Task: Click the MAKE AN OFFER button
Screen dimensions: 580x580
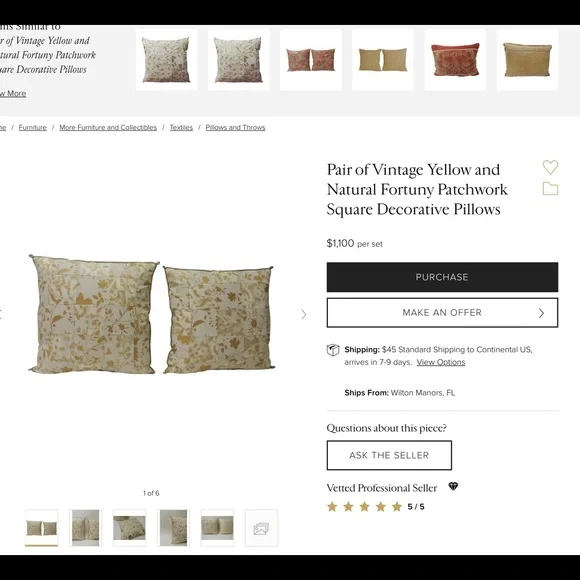Action: 442,313
